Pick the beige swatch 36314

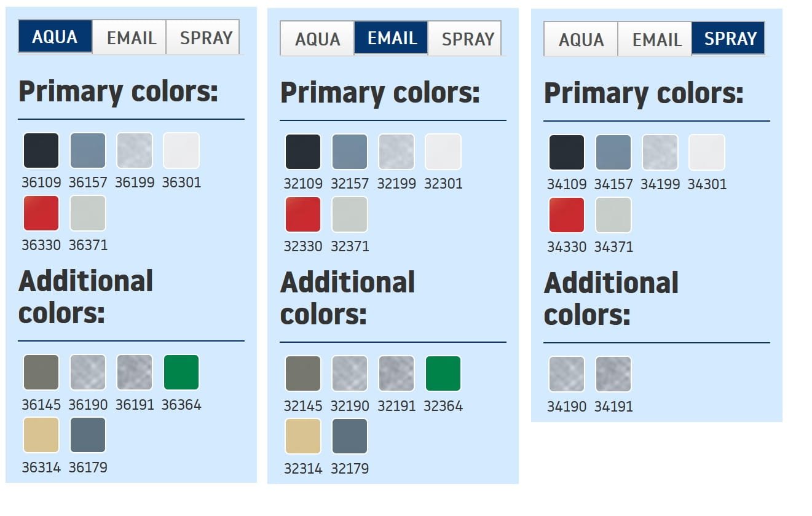(41, 435)
